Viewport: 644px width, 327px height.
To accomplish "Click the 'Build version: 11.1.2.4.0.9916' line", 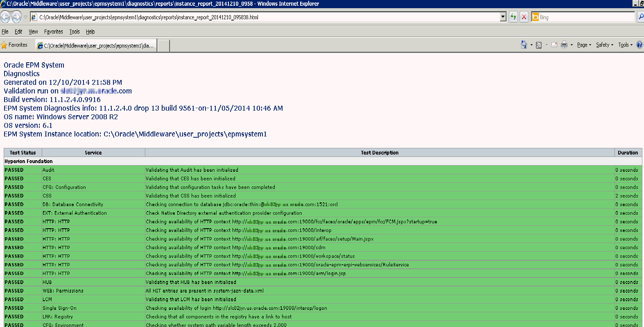I will (x=52, y=100).
